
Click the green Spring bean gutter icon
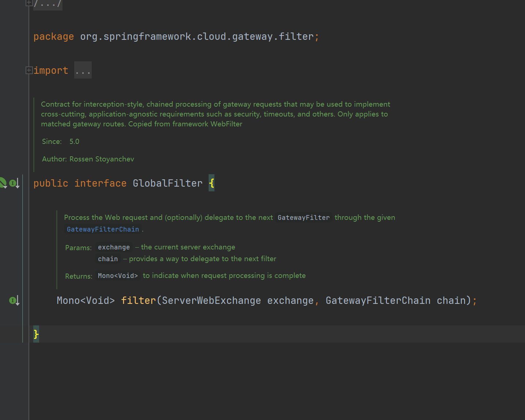3,183
